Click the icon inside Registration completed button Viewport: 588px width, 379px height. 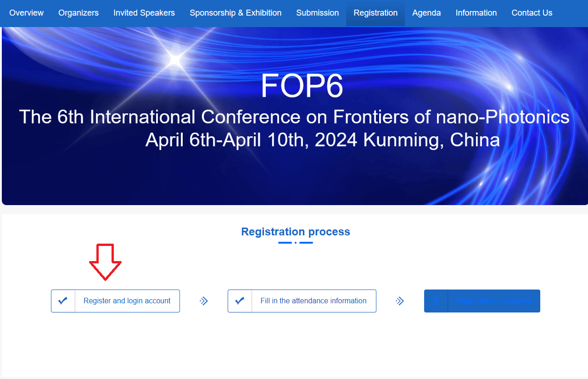point(436,301)
